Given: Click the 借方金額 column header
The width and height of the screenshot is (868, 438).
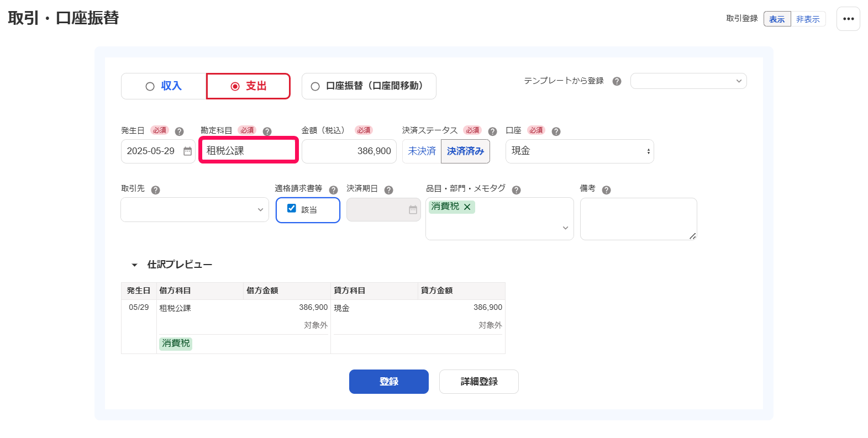Looking at the screenshot, I should click(x=287, y=291).
